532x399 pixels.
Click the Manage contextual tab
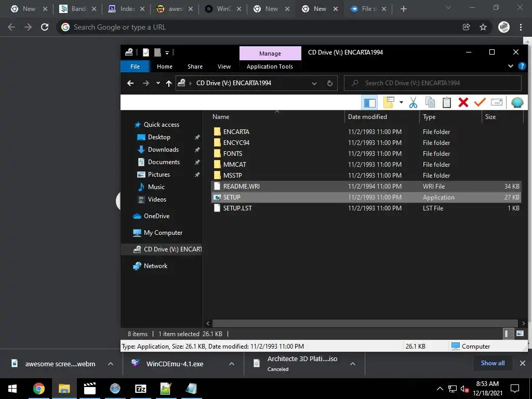pyautogui.click(x=270, y=54)
